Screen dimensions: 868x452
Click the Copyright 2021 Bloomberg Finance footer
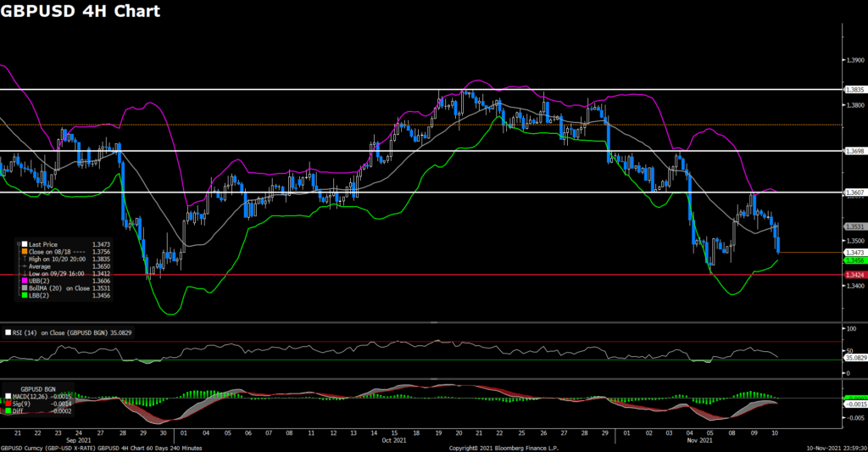(x=504, y=448)
